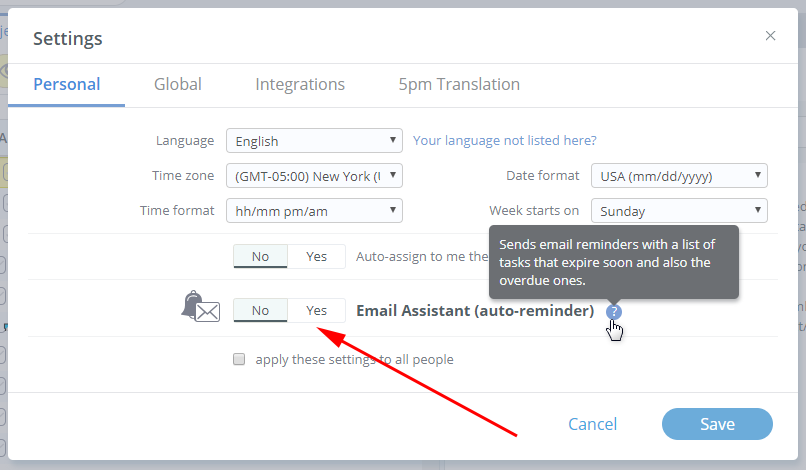Open the Integrations tab

300,84
